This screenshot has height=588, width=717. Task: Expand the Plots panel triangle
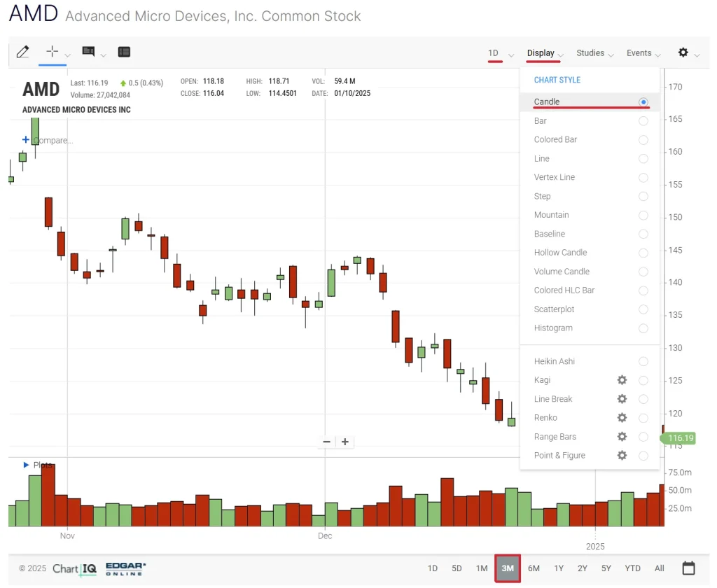click(x=26, y=465)
